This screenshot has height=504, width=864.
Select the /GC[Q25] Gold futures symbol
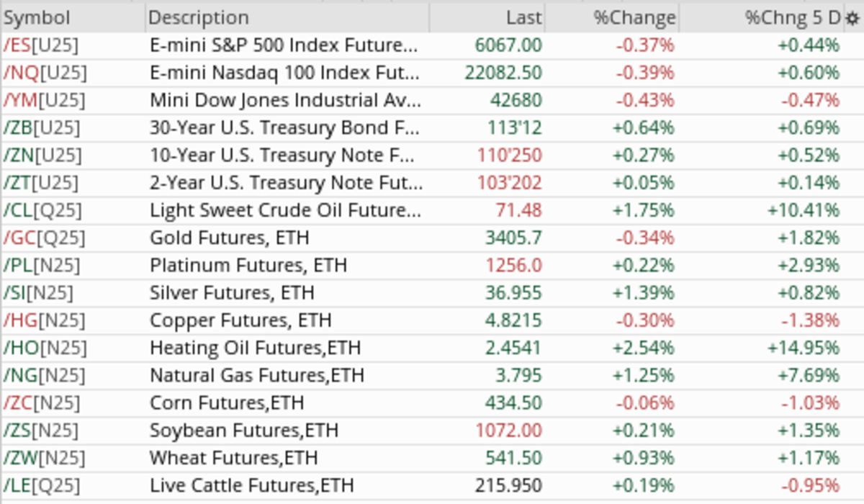pyautogui.click(x=44, y=238)
